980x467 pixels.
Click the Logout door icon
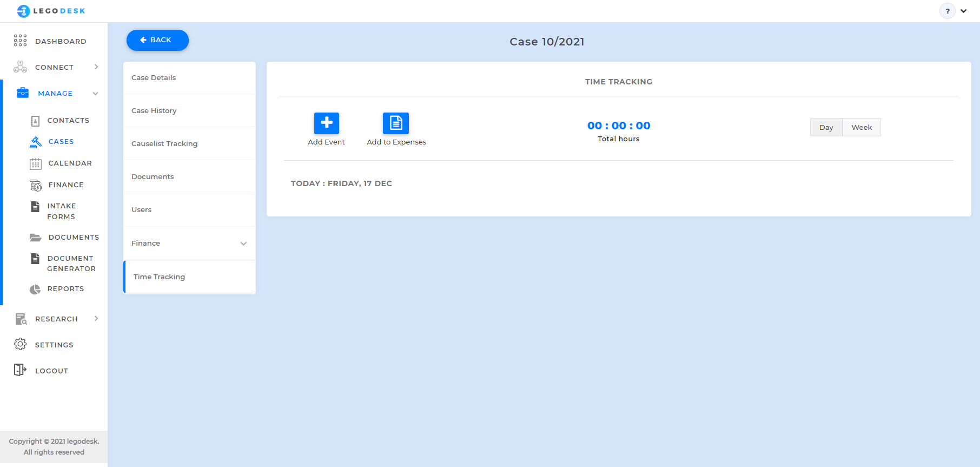point(20,370)
